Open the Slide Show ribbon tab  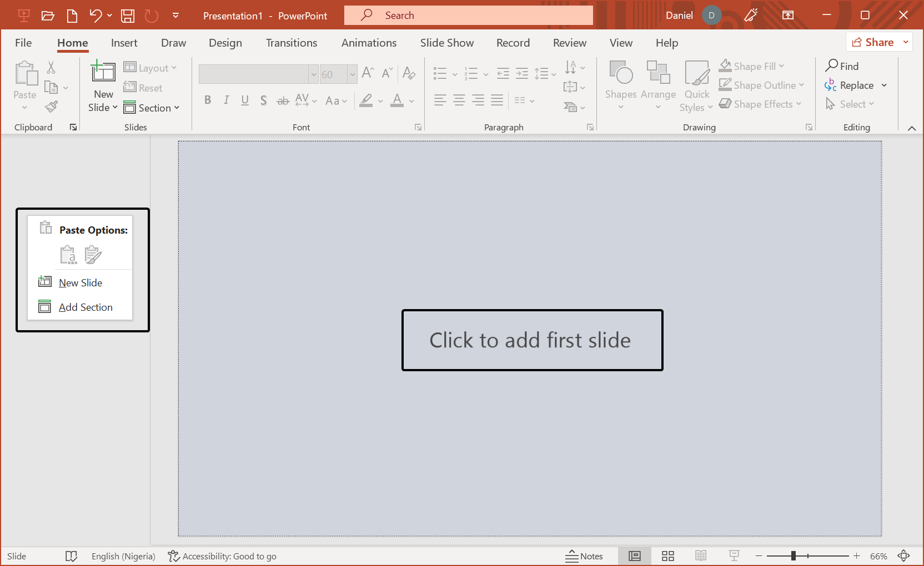[x=446, y=42]
